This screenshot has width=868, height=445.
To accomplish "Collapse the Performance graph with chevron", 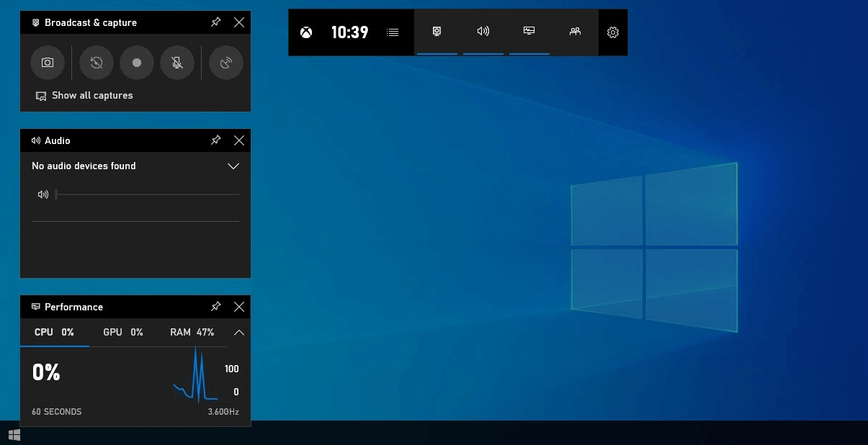I will 239,333.
